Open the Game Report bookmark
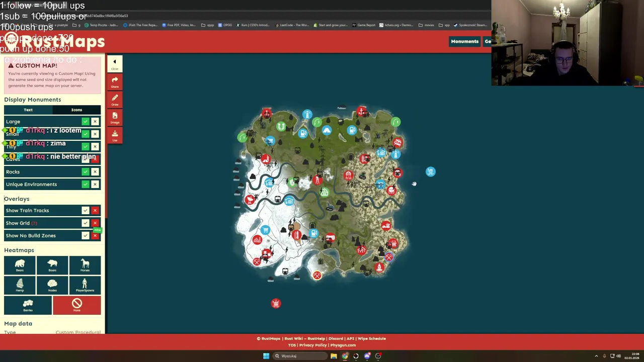 [364, 25]
